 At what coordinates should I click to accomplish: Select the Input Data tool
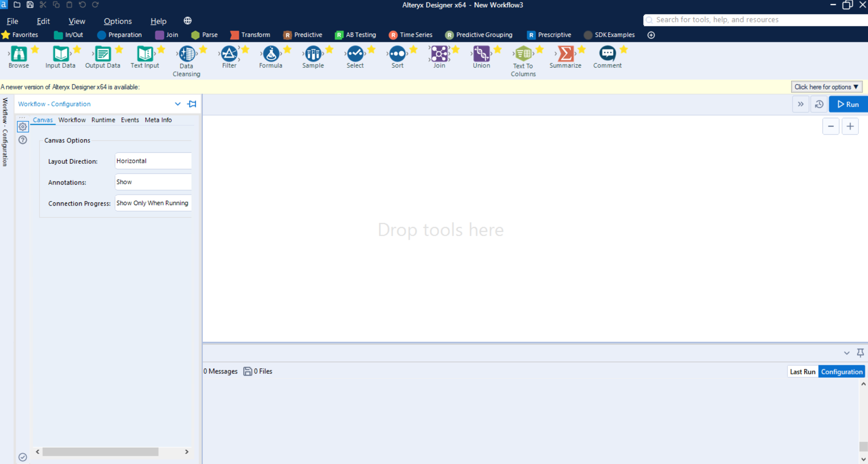(60, 54)
